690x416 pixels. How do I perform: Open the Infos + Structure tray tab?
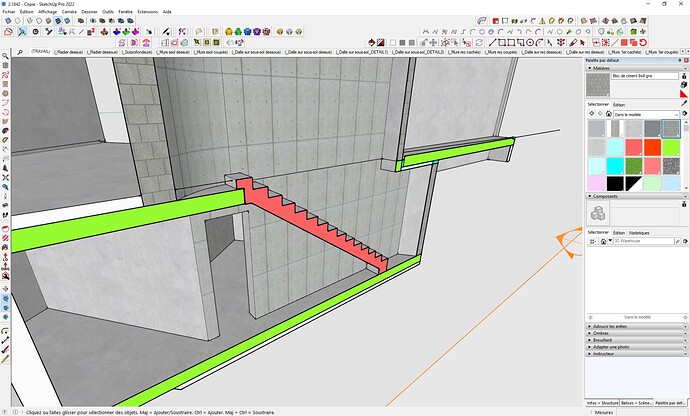(x=602, y=403)
